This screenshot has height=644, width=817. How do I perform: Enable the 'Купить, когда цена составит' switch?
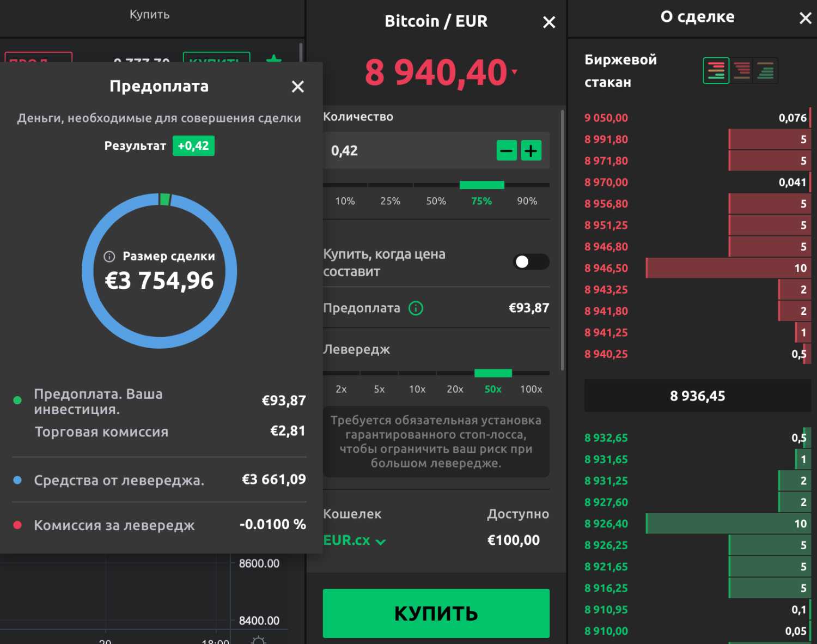(x=531, y=262)
